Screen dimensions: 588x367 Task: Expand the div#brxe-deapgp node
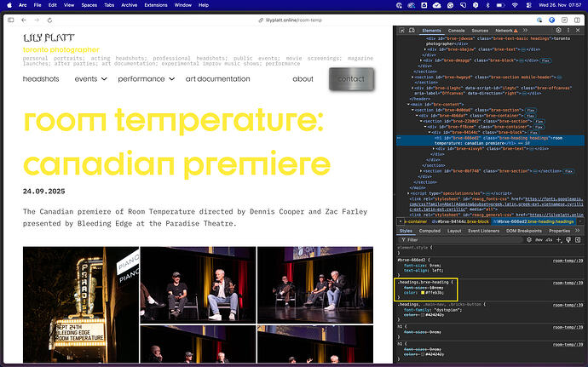click(421, 60)
